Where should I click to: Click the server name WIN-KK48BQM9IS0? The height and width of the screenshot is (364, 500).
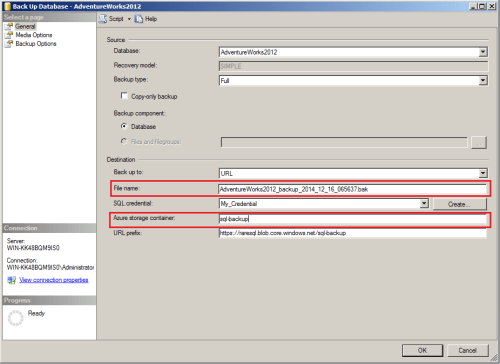click(33, 248)
